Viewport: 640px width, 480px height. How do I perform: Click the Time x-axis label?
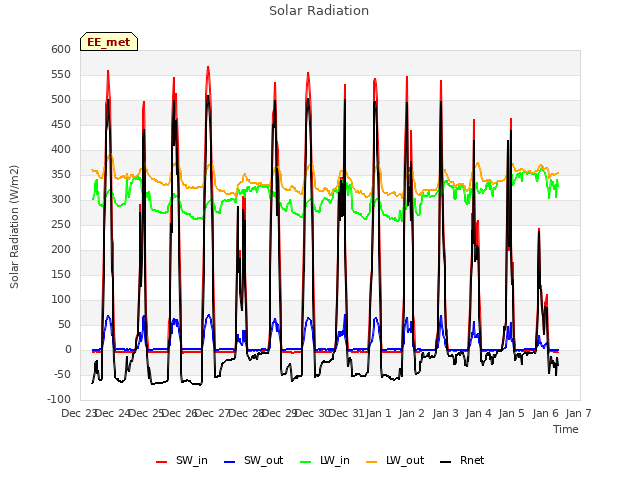(x=566, y=429)
